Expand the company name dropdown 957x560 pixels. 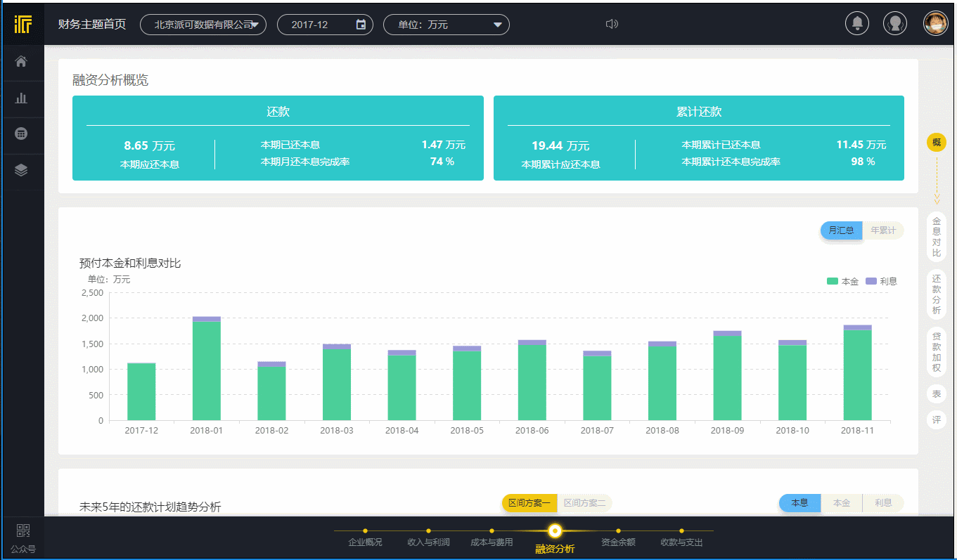pyautogui.click(x=203, y=25)
